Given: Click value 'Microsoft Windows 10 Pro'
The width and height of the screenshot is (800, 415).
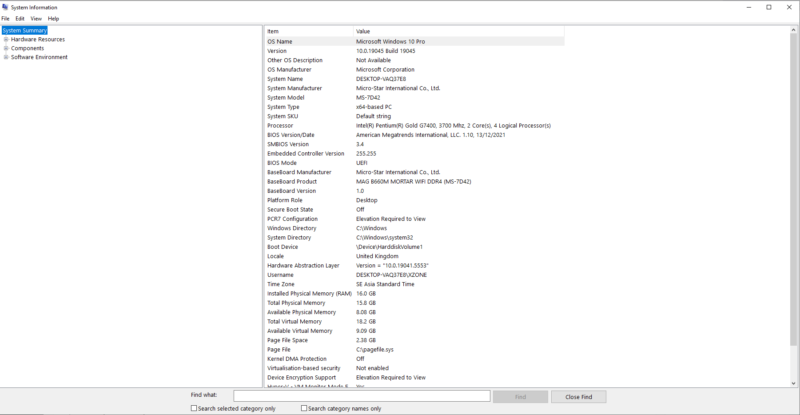Looking at the screenshot, I should pyautogui.click(x=390, y=41).
